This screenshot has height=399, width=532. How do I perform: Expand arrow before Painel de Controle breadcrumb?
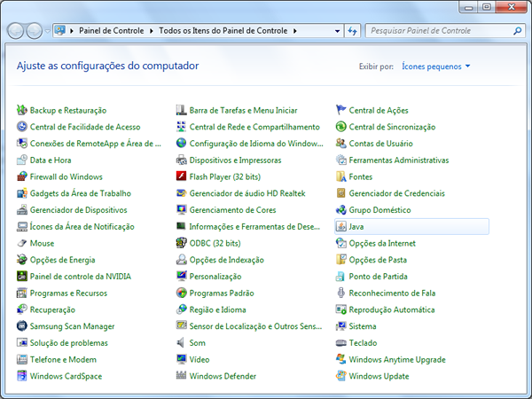(x=72, y=31)
